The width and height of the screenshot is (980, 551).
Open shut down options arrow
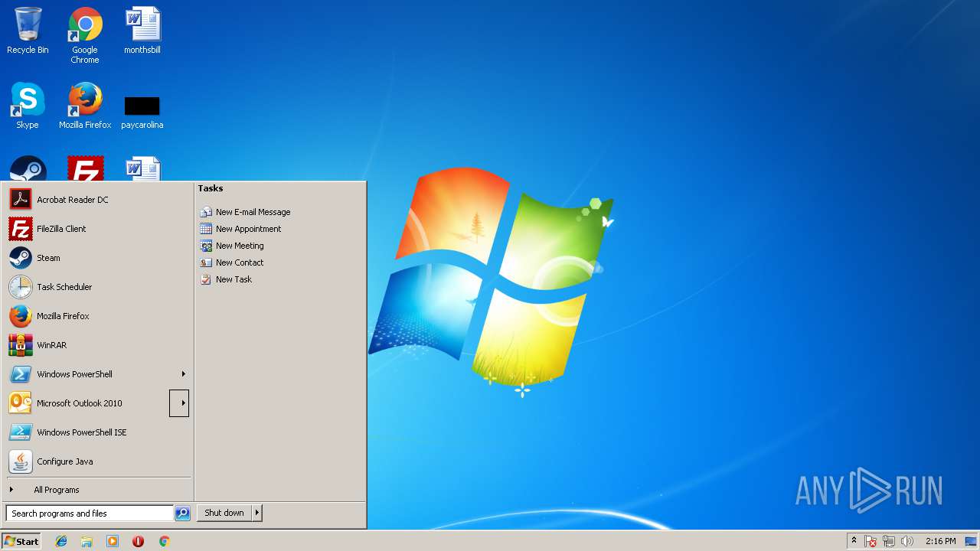pos(257,514)
